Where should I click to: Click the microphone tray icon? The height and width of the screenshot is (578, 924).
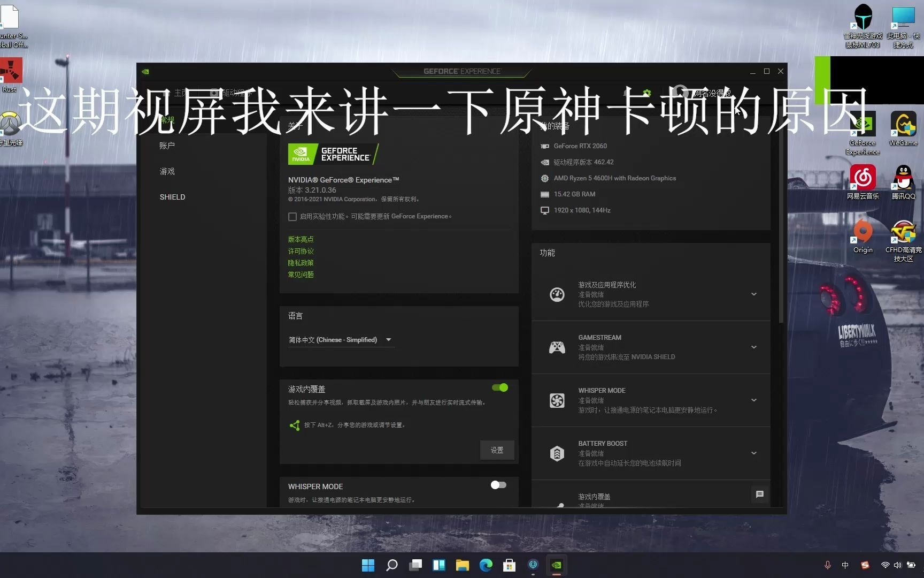coord(827,565)
